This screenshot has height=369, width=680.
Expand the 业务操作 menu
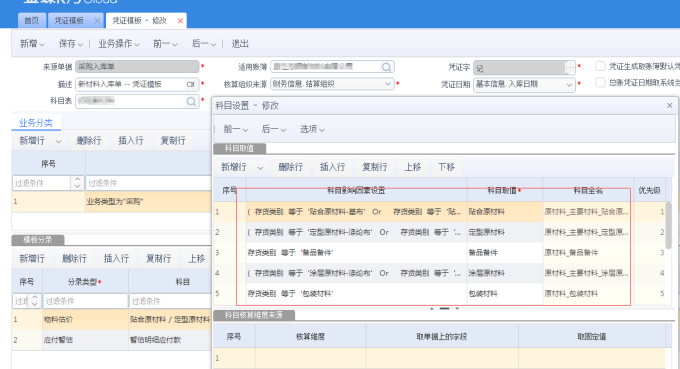coord(119,44)
